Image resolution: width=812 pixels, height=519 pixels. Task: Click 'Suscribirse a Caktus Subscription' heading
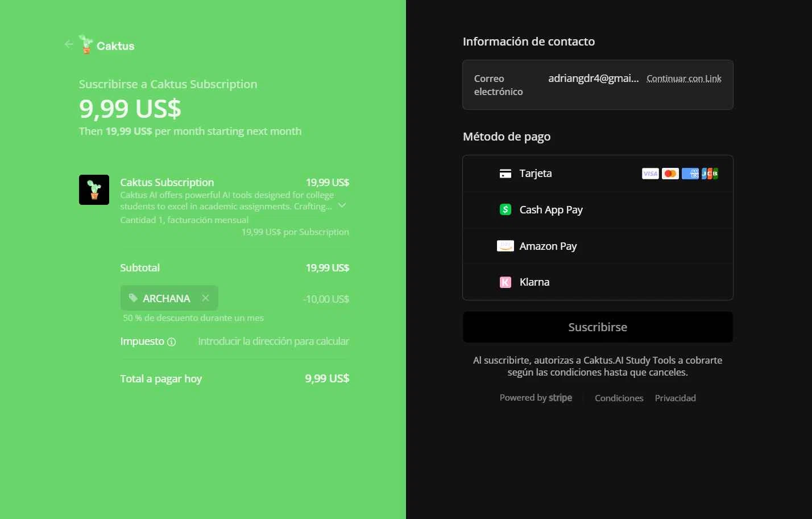click(168, 84)
